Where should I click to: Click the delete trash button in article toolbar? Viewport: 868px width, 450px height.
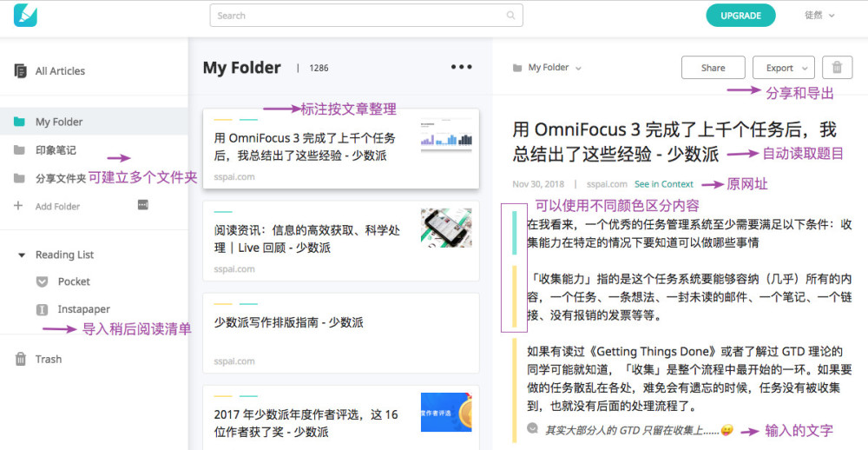tap(837, 68)
